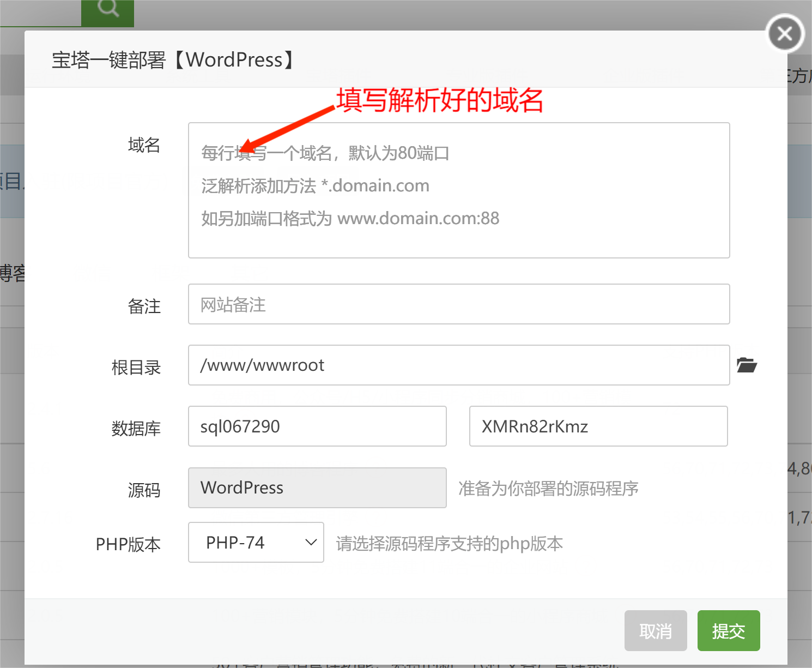
Task: Click the 域名 label
Action: pos(144,145)
